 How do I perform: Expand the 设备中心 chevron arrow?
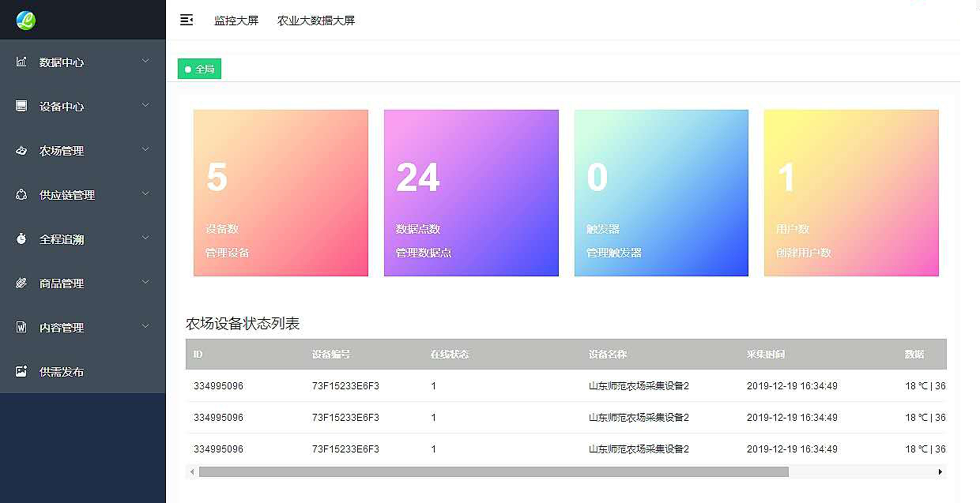[145, 105]
